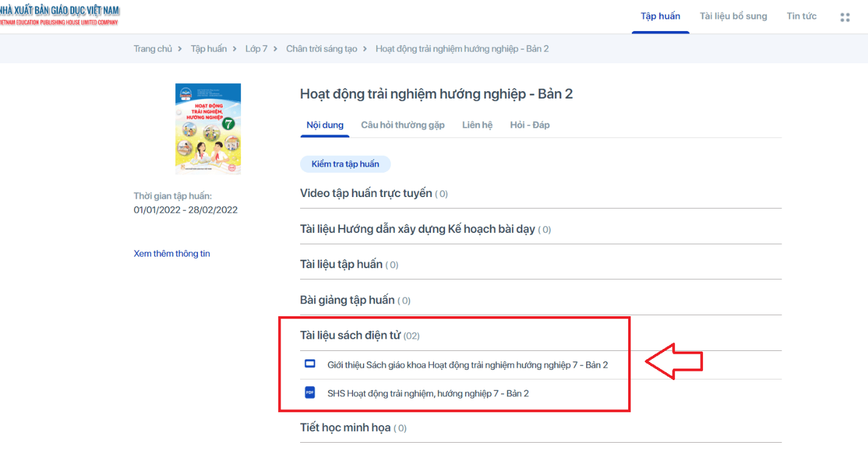
Task: Collapse the Tài liệu sách điện tử section
Action: [541, 335]
